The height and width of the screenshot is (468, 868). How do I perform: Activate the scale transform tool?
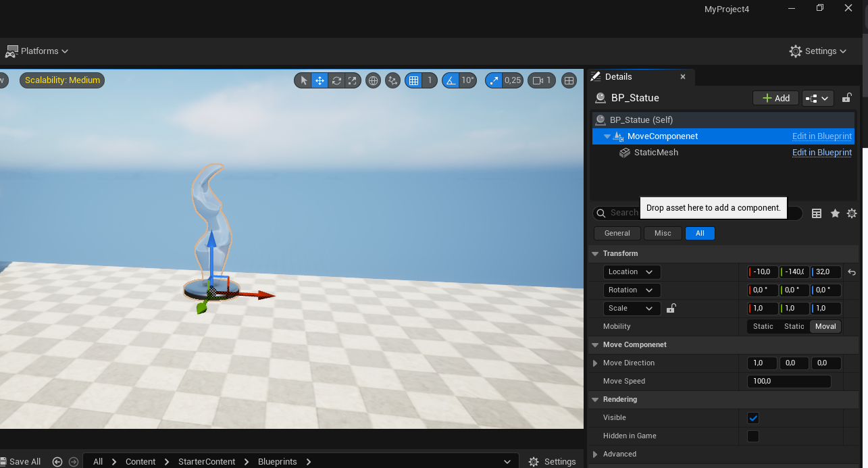coord(353,80)
